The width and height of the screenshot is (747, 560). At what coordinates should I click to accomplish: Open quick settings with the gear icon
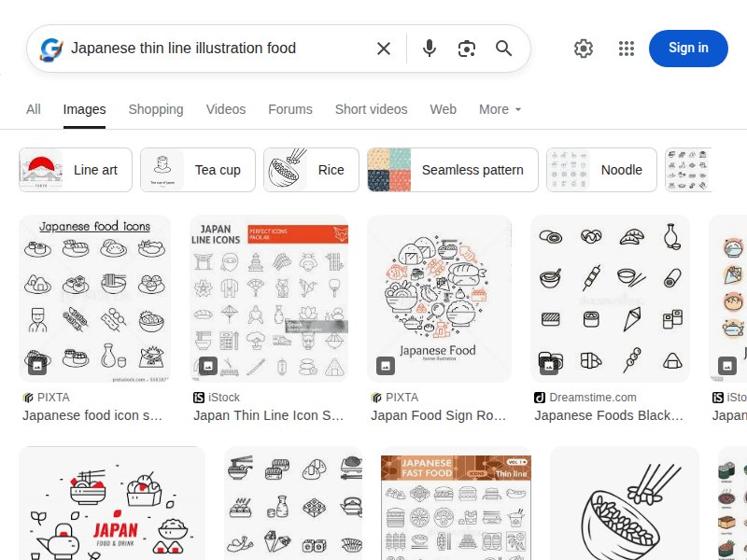click(584, 48)
